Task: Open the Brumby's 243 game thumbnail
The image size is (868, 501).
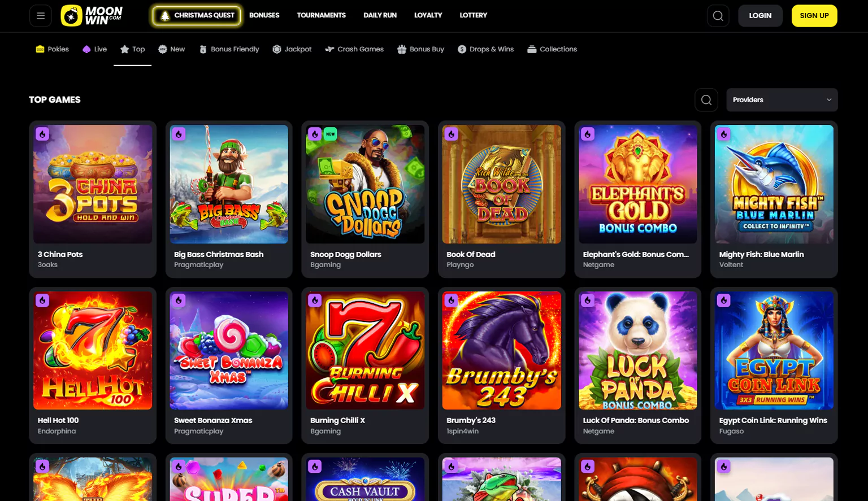Action: click(x=501, y=350)
